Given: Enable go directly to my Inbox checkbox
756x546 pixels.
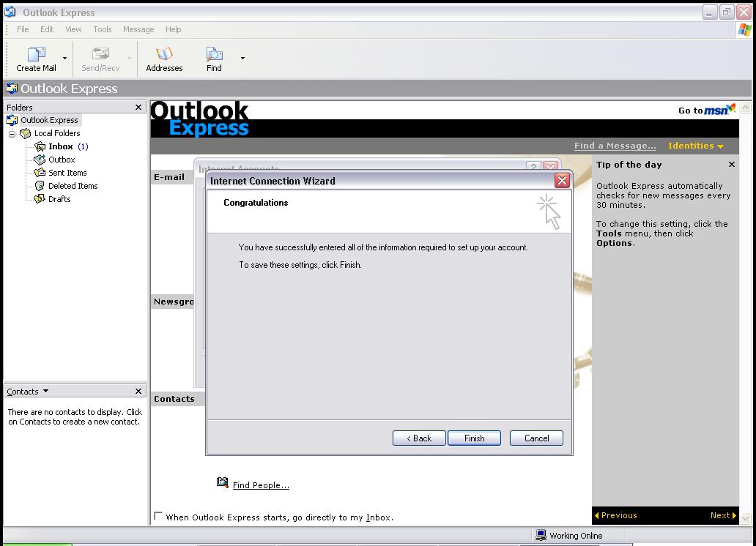Looking at the screenshot, I should click(x=158, y=516).
